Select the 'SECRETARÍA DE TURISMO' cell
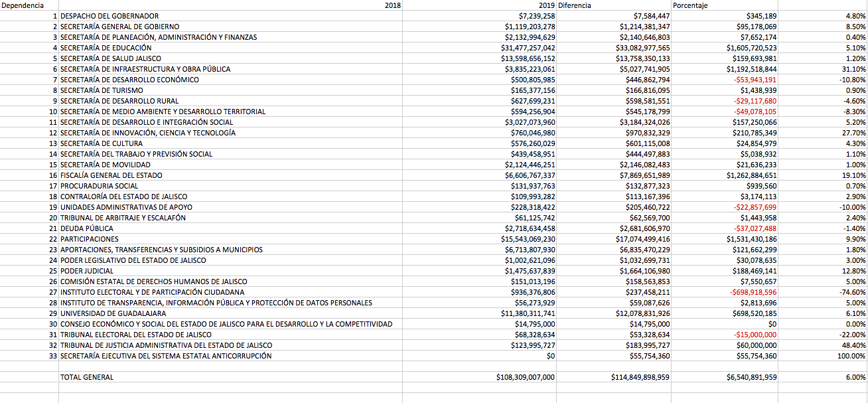 230,90
